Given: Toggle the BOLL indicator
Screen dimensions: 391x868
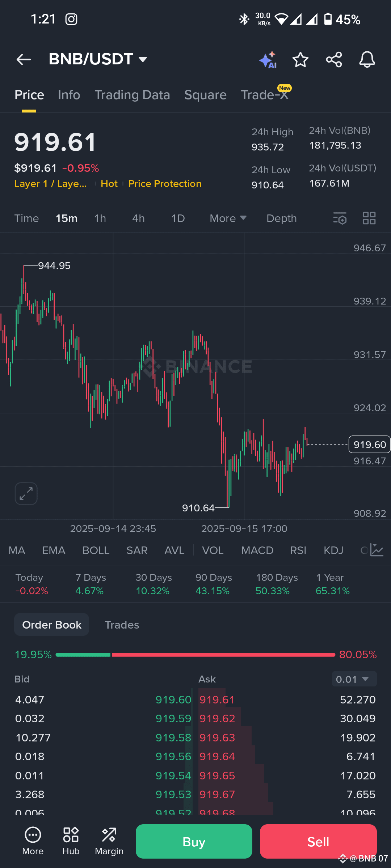Looking at the screenshot, I should tap(96, 550).
